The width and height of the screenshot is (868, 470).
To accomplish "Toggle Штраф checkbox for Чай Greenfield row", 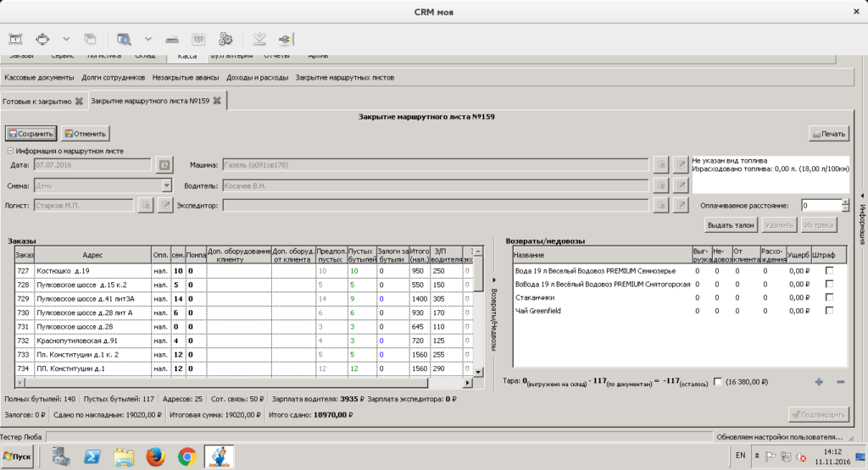I will click(829, 310).
